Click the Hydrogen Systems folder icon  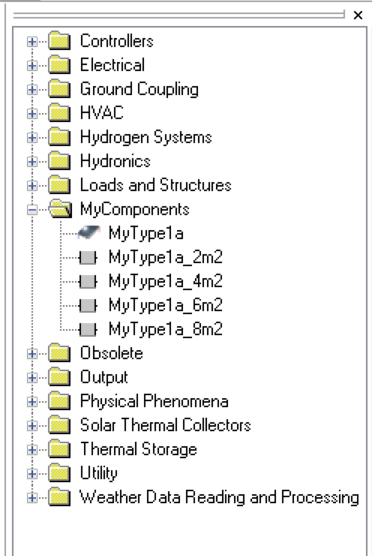(x=59, y=137)
